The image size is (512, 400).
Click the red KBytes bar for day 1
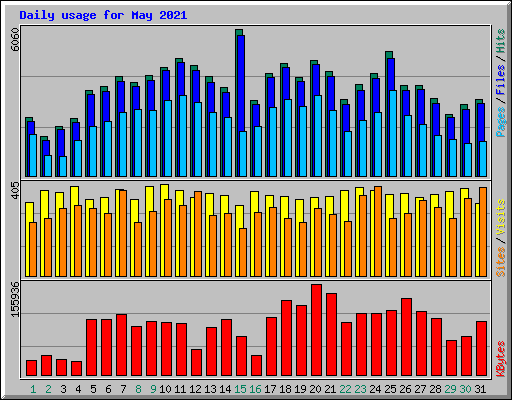pos(31,368)
